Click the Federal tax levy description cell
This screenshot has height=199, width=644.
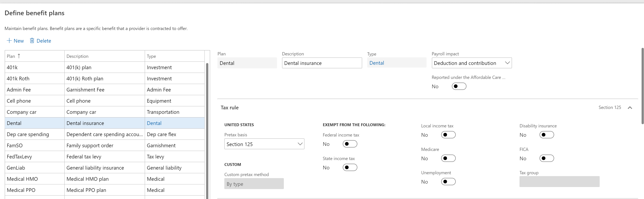104,156
